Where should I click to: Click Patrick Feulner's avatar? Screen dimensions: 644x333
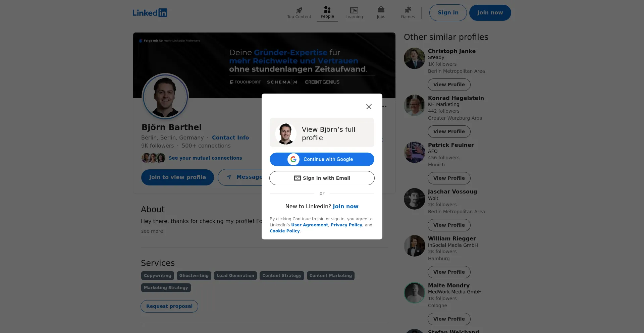pyautogui.click(x=415, y=152)
